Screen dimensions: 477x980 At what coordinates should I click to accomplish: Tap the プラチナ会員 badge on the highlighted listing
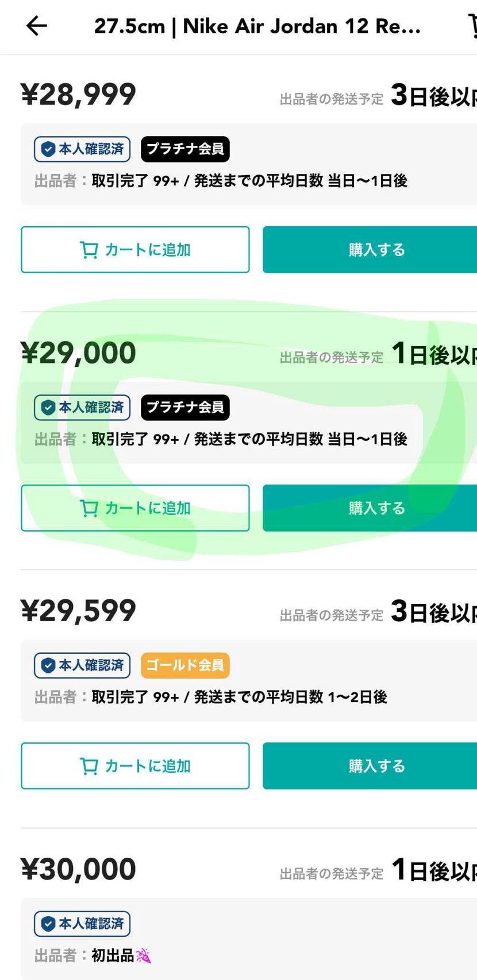184,408
